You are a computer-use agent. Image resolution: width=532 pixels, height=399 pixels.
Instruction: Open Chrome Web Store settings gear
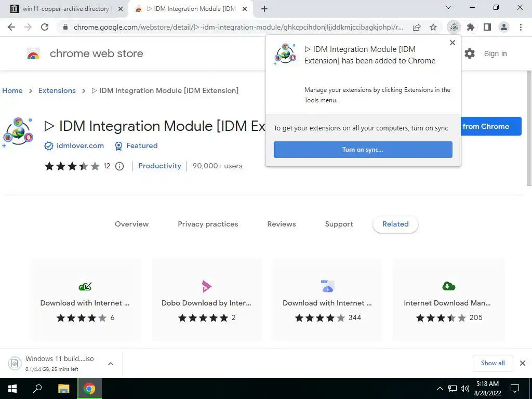(470, 54)
